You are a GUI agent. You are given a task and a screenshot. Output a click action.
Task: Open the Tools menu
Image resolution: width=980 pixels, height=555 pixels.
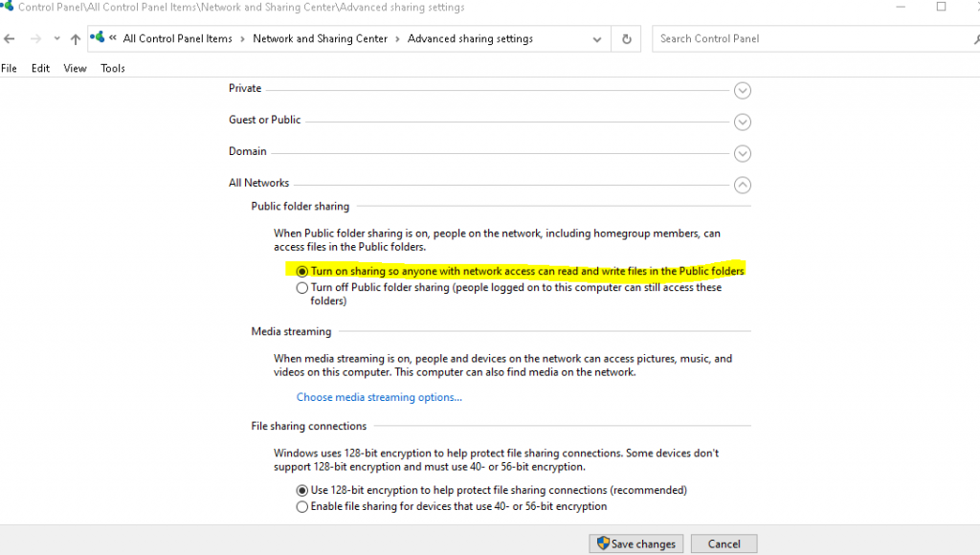tap(112, 68)
